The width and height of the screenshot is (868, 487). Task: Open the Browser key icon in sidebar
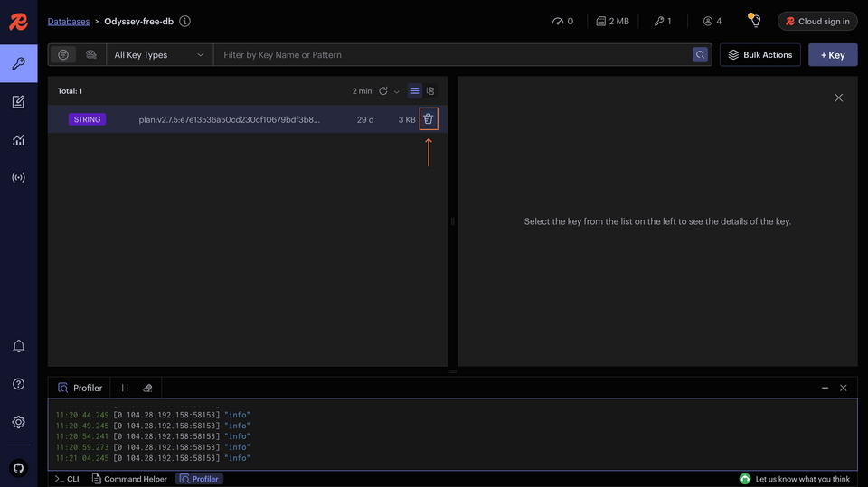(x=18, y=63)
